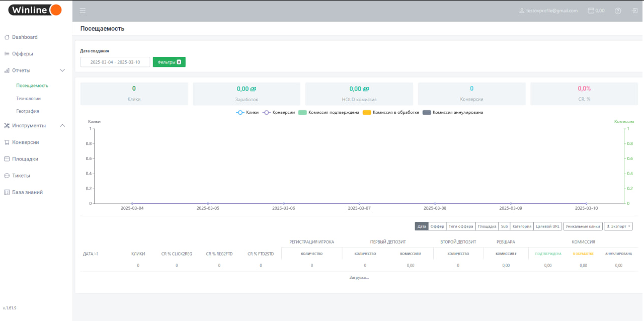Click the date range input field

115,62
